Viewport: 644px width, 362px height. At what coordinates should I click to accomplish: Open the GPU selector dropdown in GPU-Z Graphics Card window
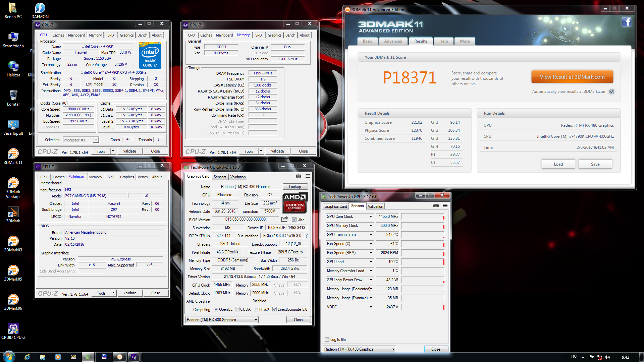tap(222, 320)
